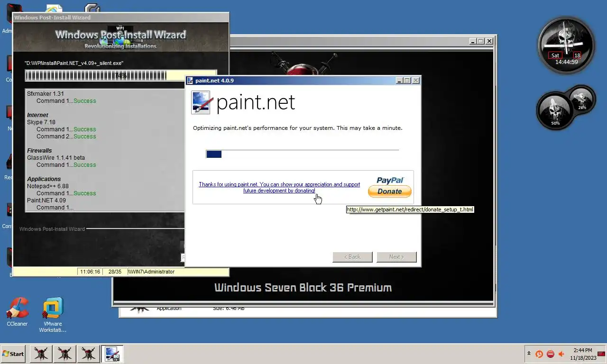Click the red no-entry tray icon
607x364 pixels.
pos(551,354)
